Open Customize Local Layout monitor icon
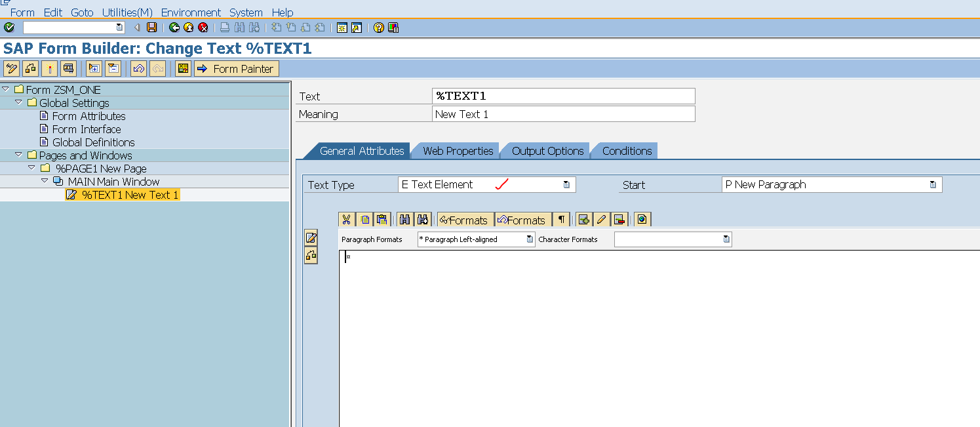 [393, 28]
